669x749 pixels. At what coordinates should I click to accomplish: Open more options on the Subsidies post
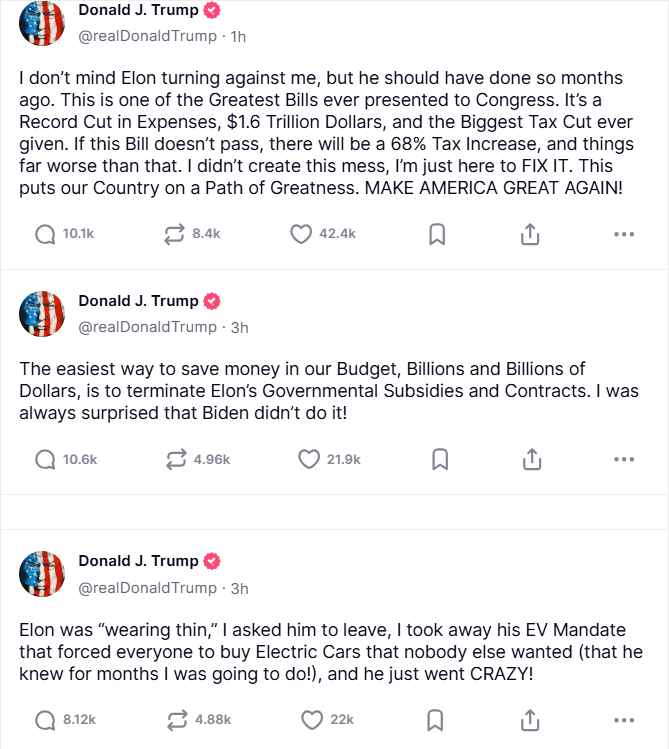[624, 459]
